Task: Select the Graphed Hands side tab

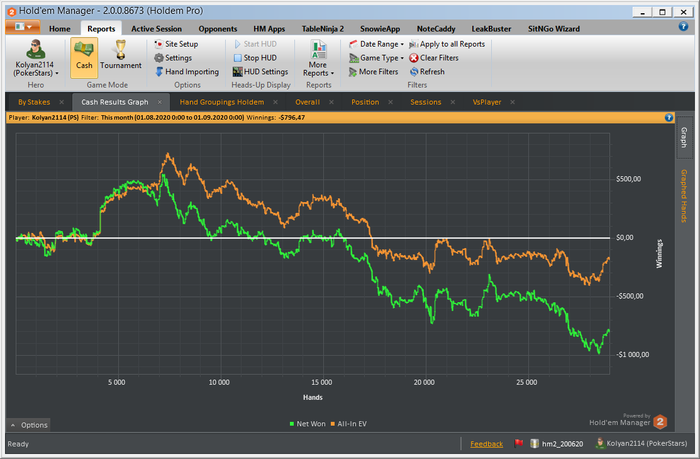Action: (x=684, y=196)
